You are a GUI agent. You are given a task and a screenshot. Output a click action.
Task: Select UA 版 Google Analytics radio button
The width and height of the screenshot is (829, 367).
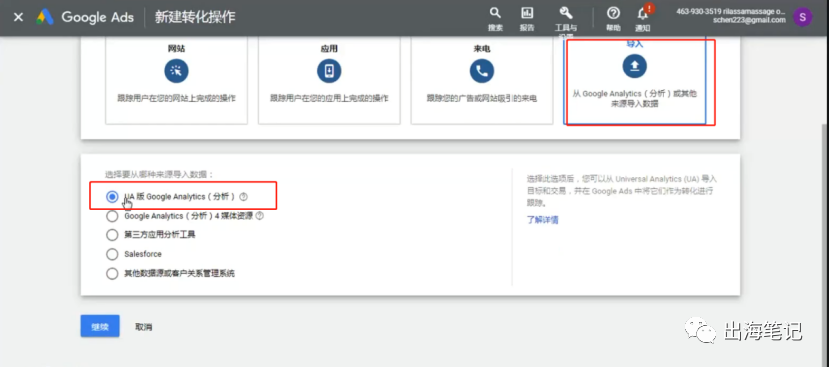coord(112,197)
